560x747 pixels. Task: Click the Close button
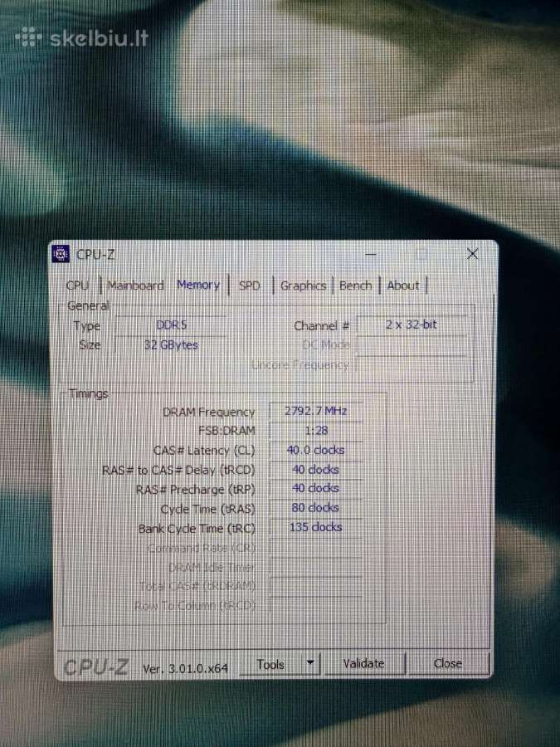point(448,664)
